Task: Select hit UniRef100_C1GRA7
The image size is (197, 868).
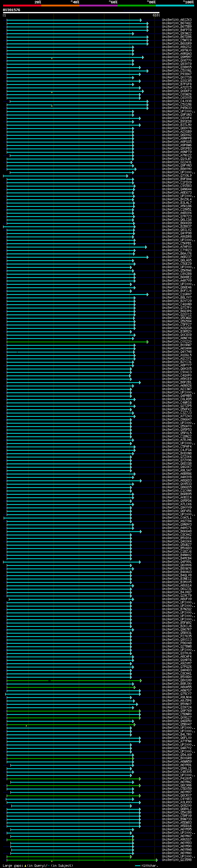Action: pyautogui.click(x=176, y=294)
